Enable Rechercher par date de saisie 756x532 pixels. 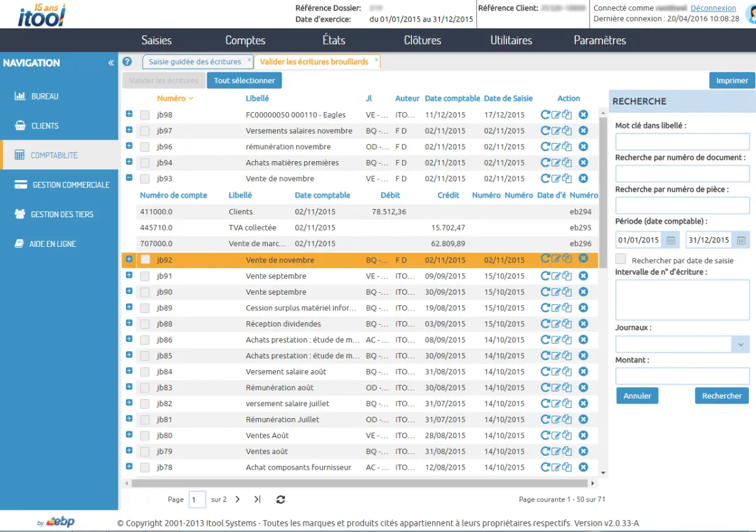tap(621, 259)
